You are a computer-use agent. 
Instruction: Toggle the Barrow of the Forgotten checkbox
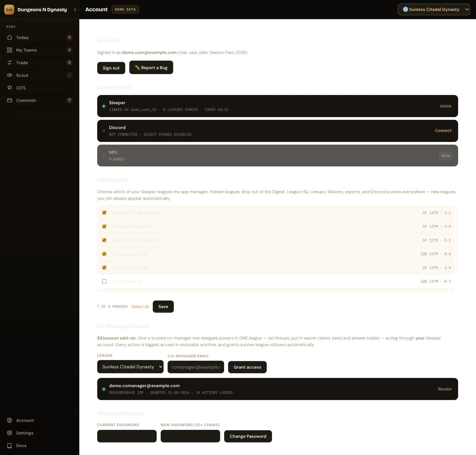coord(104,240)
